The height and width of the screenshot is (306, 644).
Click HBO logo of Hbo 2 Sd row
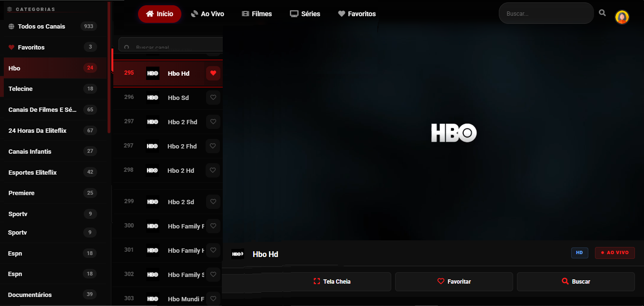pos(153,202)
